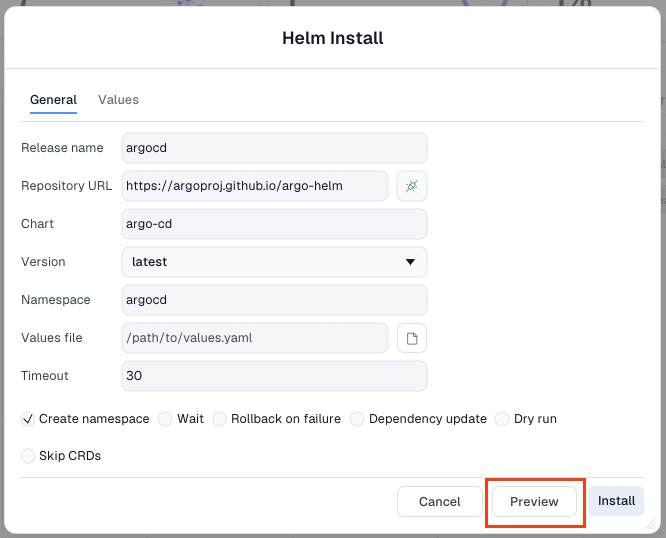Focus the Values file path field
This screenshot has width=666, height=538.
[x=255, y=338]
